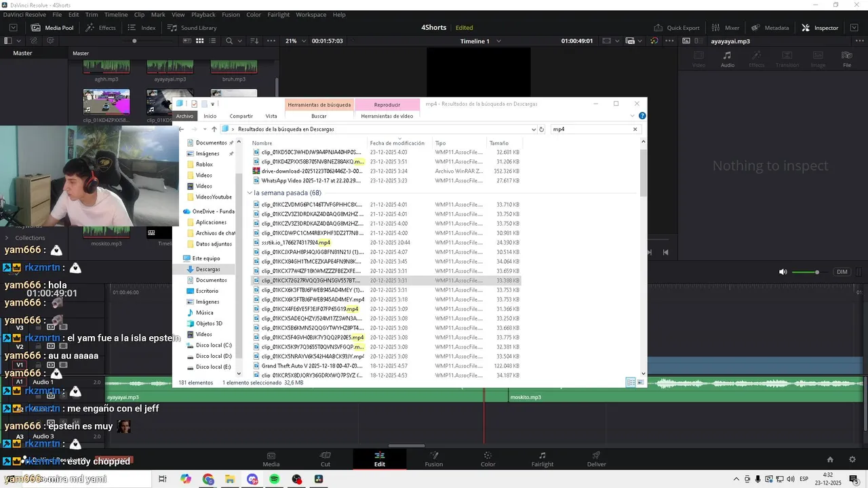
Task: Open the viewer three-dot options menu
Action: coord(669,41)
